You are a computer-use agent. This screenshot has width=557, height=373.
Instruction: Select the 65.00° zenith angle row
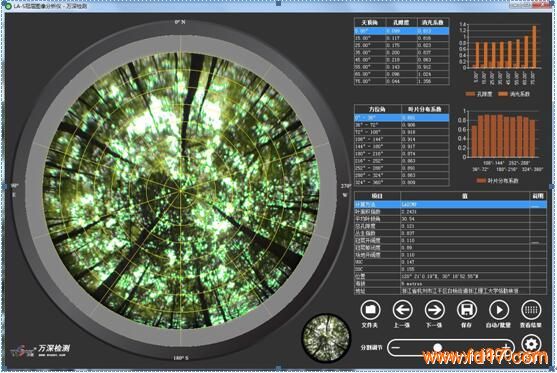(401, 74)
